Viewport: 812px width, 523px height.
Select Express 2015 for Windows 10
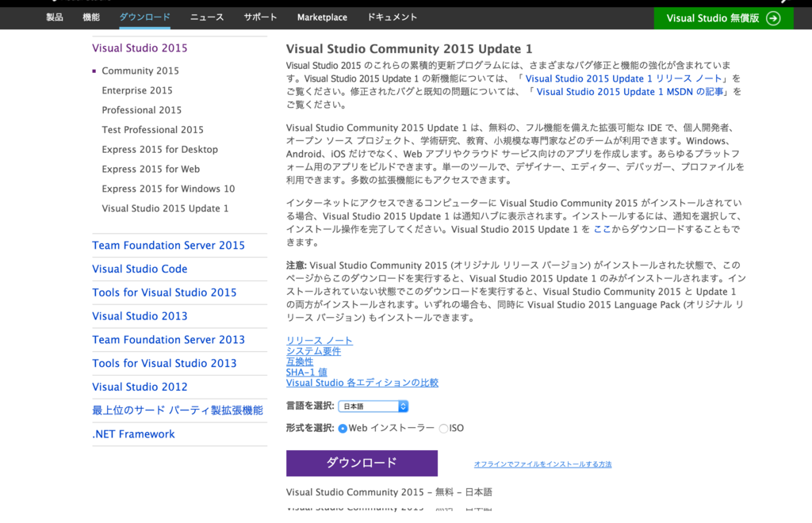168,189
